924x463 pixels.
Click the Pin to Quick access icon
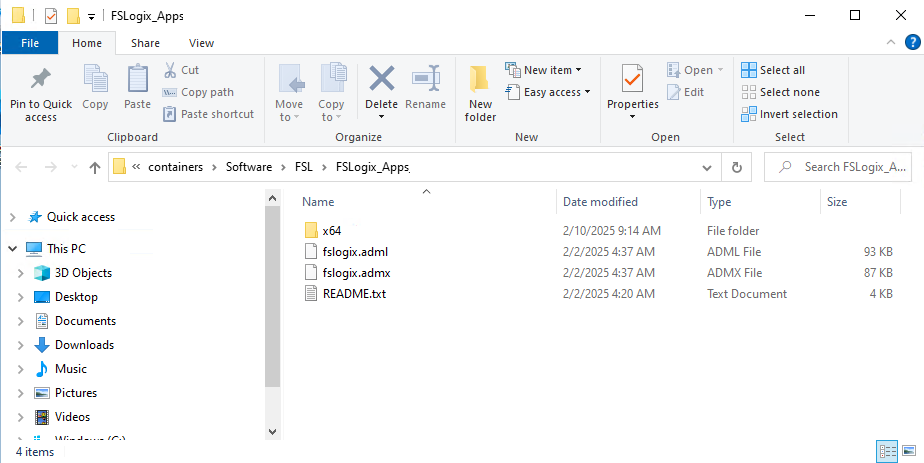click(x=41, y=78)
